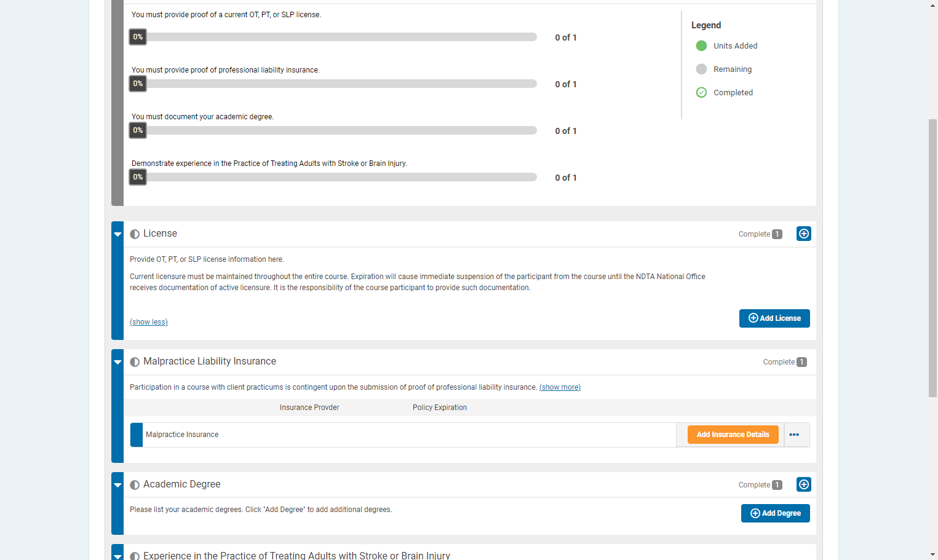The image size is (938, 560).
Task: Click the Complete 1 badge in Malpractice header
Action: pyautogui.click(x=785, y=362)
